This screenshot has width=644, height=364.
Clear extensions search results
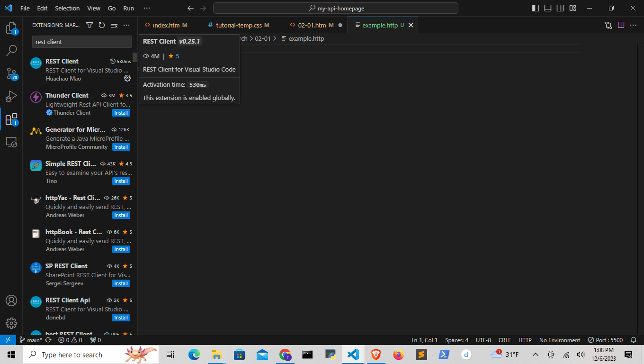[x=114, y=25]
